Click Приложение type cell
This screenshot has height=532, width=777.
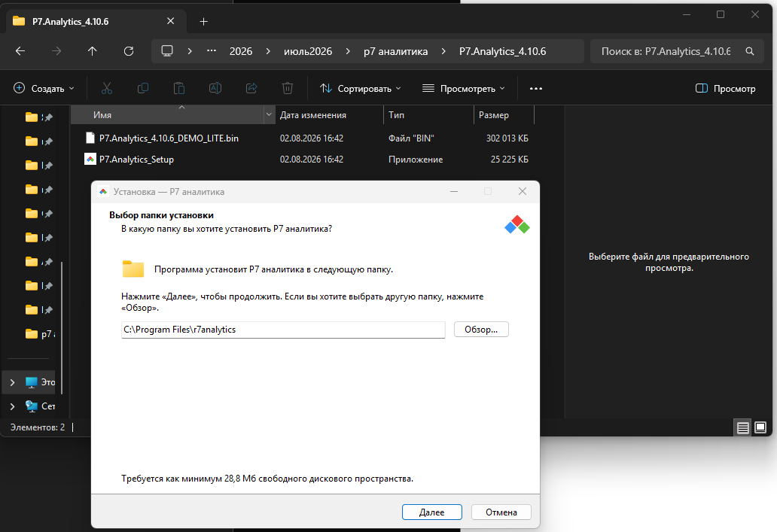(x=416, y=160)
